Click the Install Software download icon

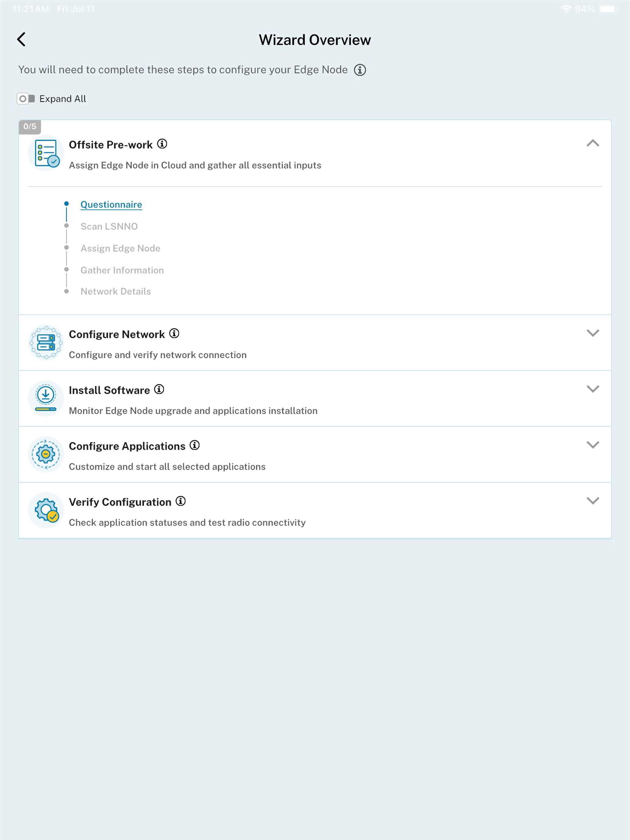pos(46,398)
